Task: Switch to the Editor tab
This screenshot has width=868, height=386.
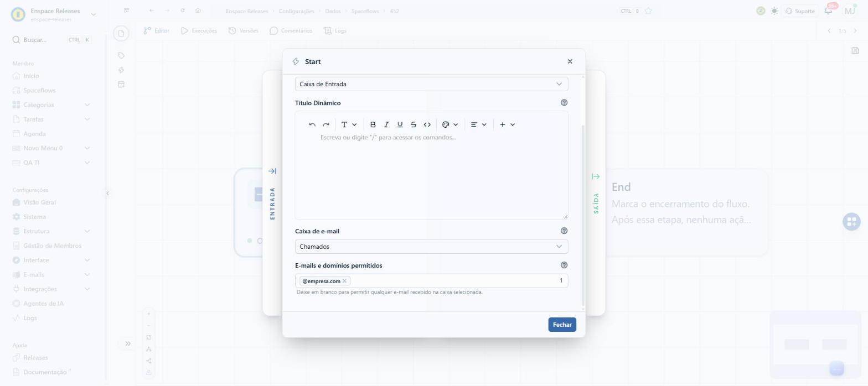Action: coord(156,31)
